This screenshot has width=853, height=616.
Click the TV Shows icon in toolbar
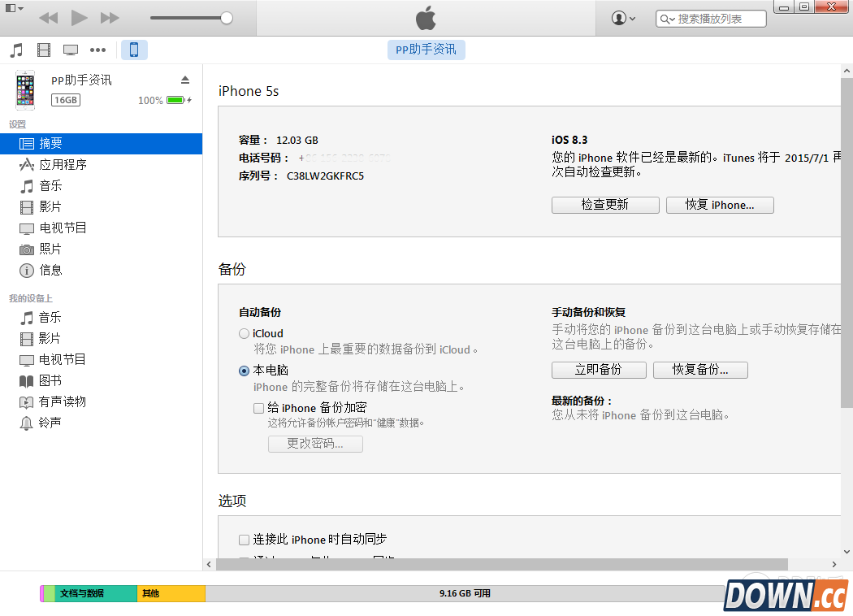(71, 50)
